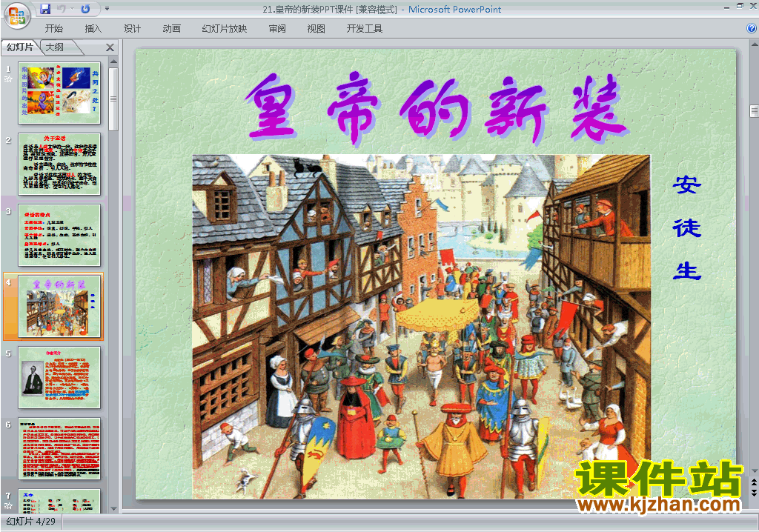Click the main editor scroll up arrow

[x=754, y=43]
